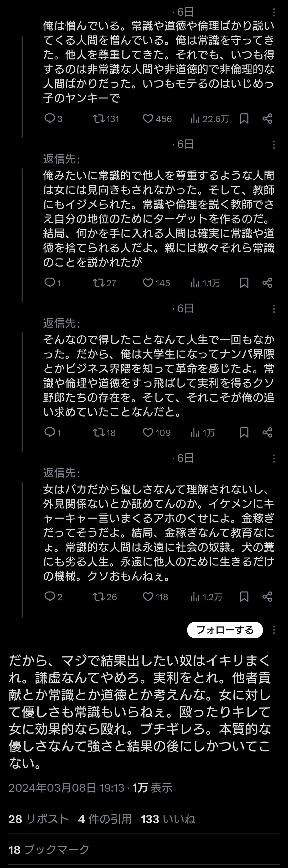Repost the tweet with 131 reposts
Image resolution: width=288 pixels, height=868 pixels.
pos(99,119)
